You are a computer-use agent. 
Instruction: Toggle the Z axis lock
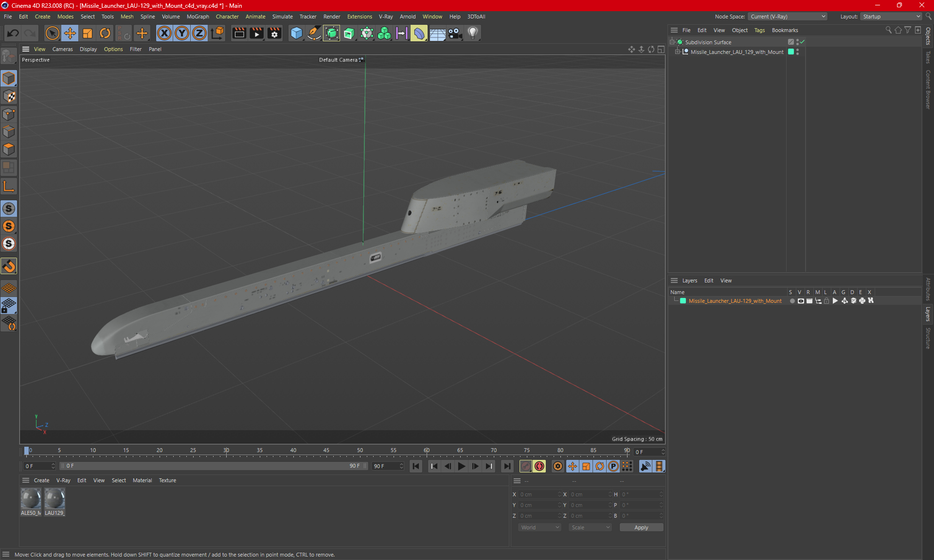point(199,33)
